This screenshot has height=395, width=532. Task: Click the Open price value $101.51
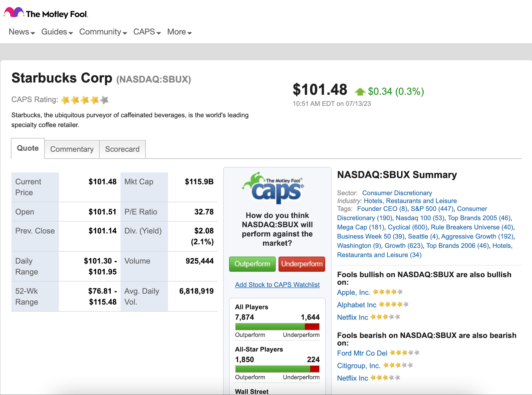point(102,212)
